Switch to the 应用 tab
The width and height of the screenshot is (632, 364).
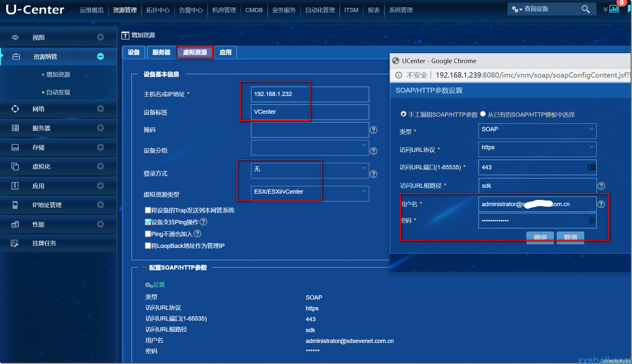[x=225, y=52]
